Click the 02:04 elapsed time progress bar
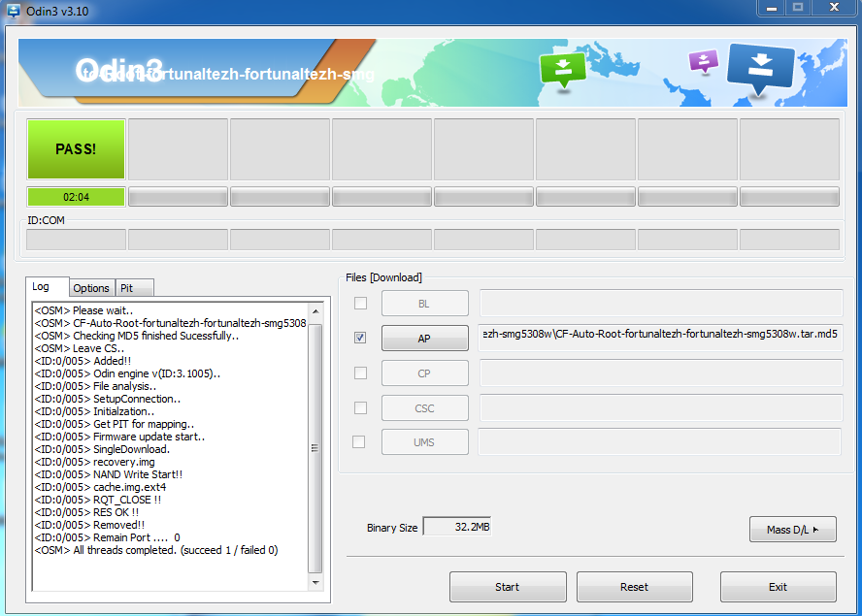This screenshot has width=862, height=616. click(76, 197)
